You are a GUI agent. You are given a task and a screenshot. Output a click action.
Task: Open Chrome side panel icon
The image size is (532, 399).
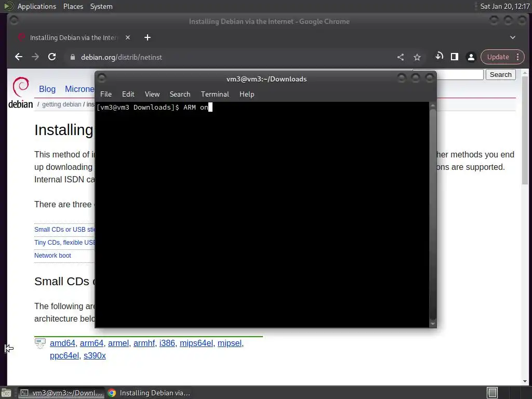[455, 57]
